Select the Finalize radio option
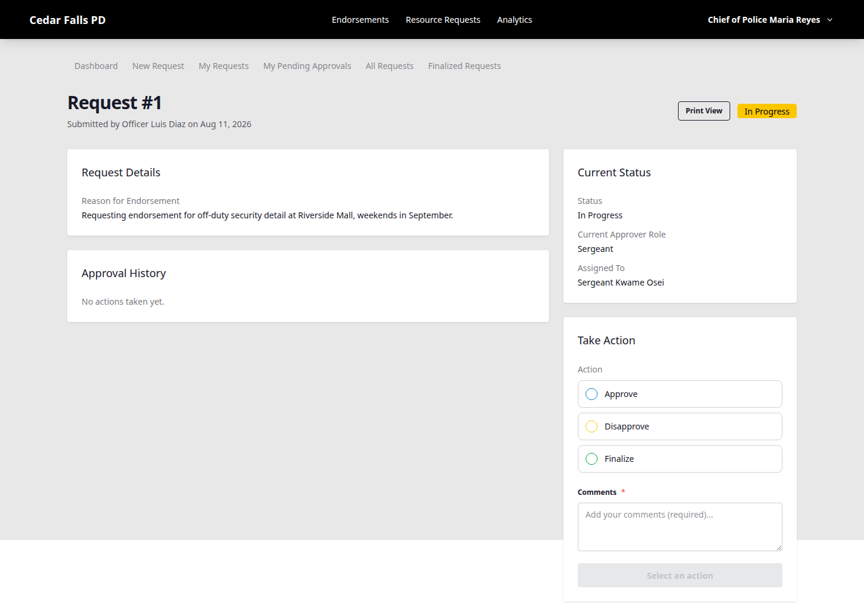Viewport: 864px width, 616px height. point(592,459)
